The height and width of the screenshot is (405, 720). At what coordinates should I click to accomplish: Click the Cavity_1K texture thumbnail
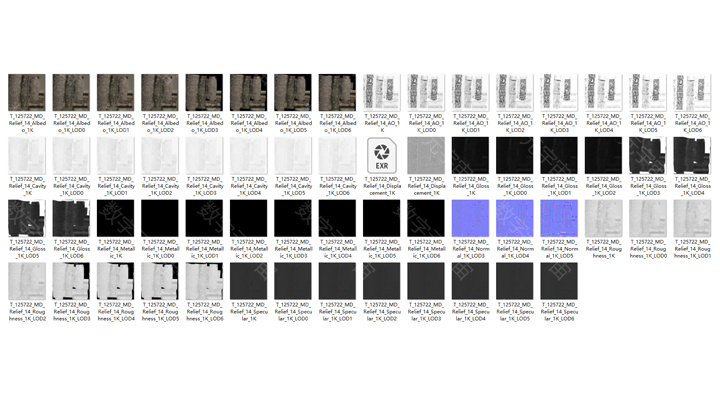pyautogui.click(x=27, y=155)
